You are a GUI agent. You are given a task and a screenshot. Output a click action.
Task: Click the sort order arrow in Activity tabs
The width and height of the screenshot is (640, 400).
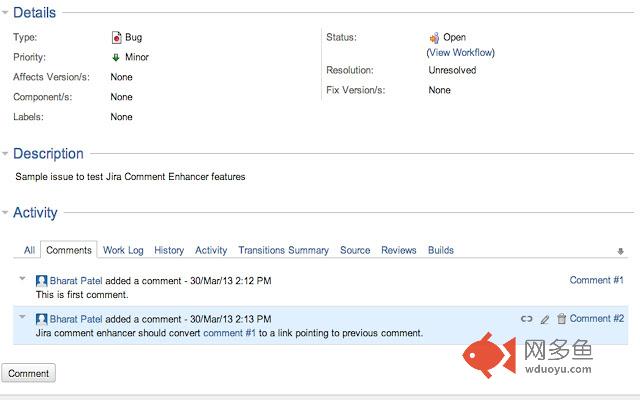tap(620, 251)
